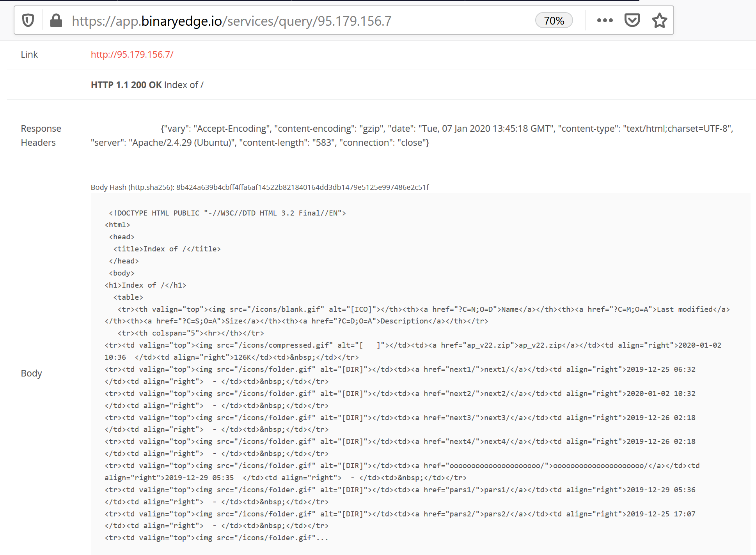Screen dimensions: 756x555
Task: Click the truncated folder.gif... last line
Action: tap(217, 538)
